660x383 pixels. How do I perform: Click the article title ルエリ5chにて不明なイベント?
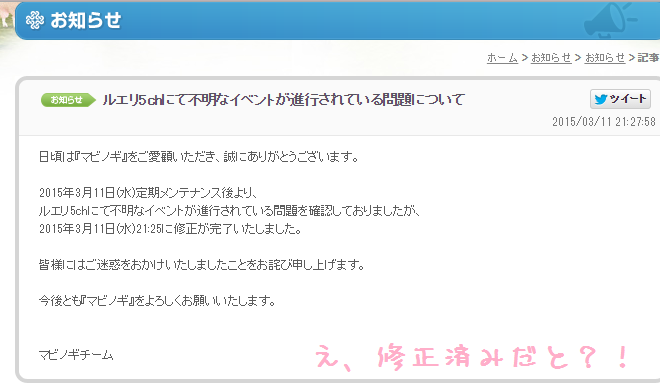283,100
